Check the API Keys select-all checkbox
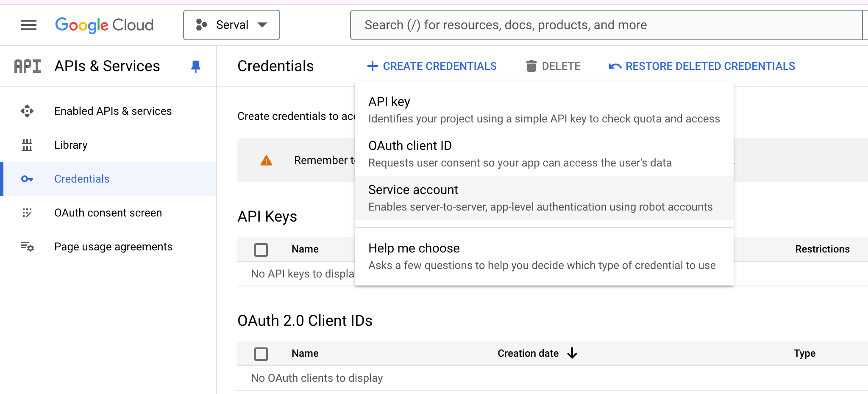 [261, 250]
